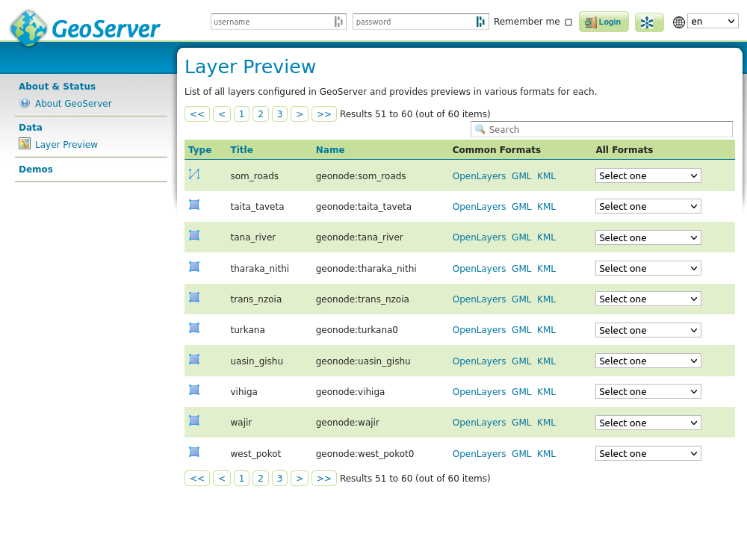Open GML link for vihiga
Viewport: 747px width, 560px height.
[521, 391]
